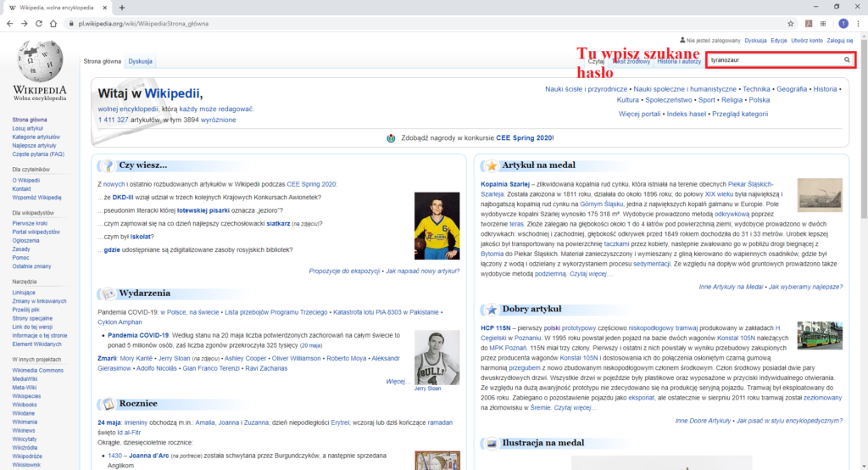
Task: Open the Chrome three-dot menu
Action: (858, 24)
